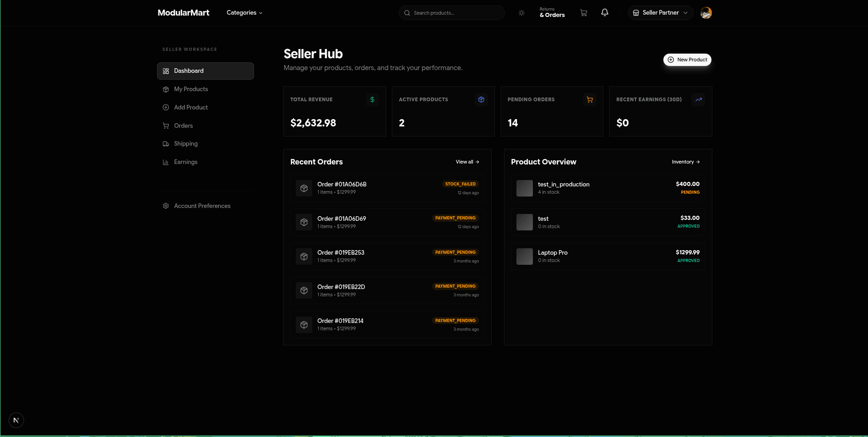Click the APPROVED status under Laptop Pro price
Screen dimensions: 868x437
[x=689, y=261]
